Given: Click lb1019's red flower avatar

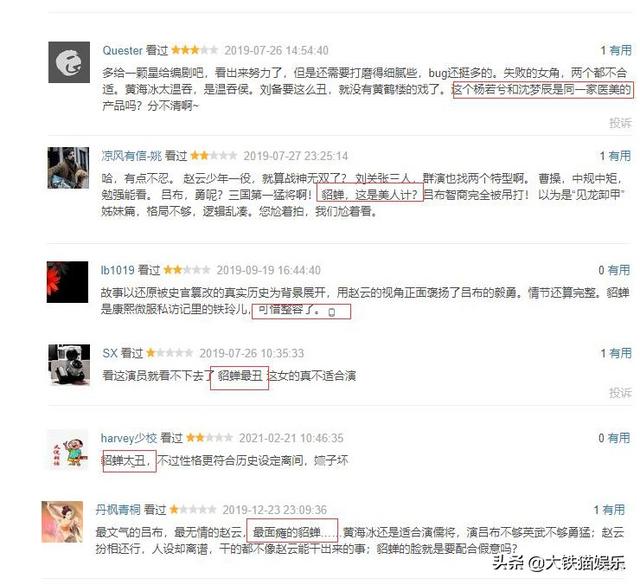Looking at the screenshot, I should 67,282.
